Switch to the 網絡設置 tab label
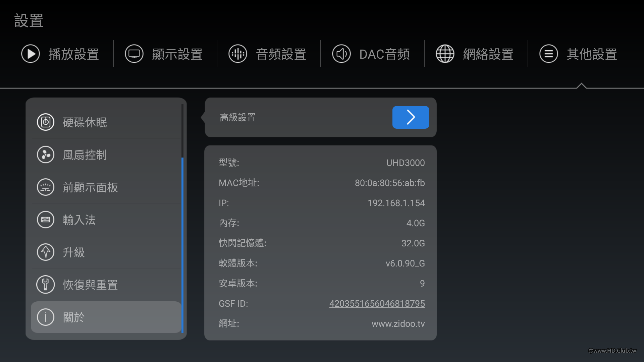 [488, 54]
